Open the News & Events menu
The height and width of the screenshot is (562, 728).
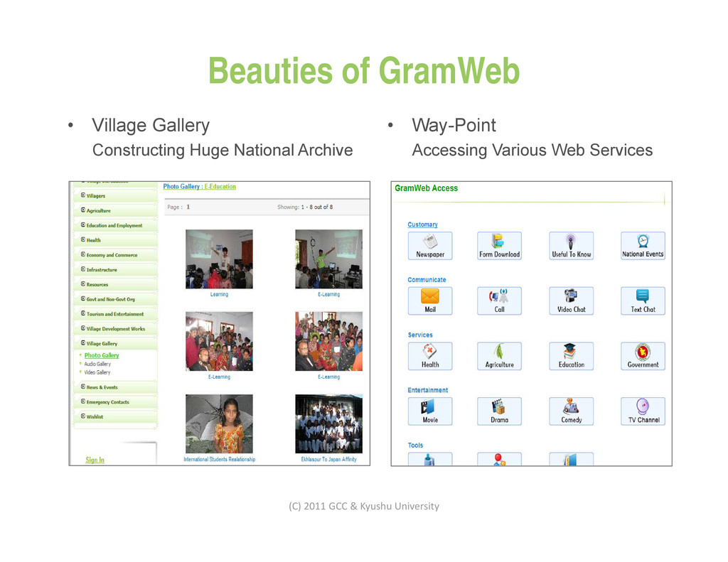[x=116, y=387]
